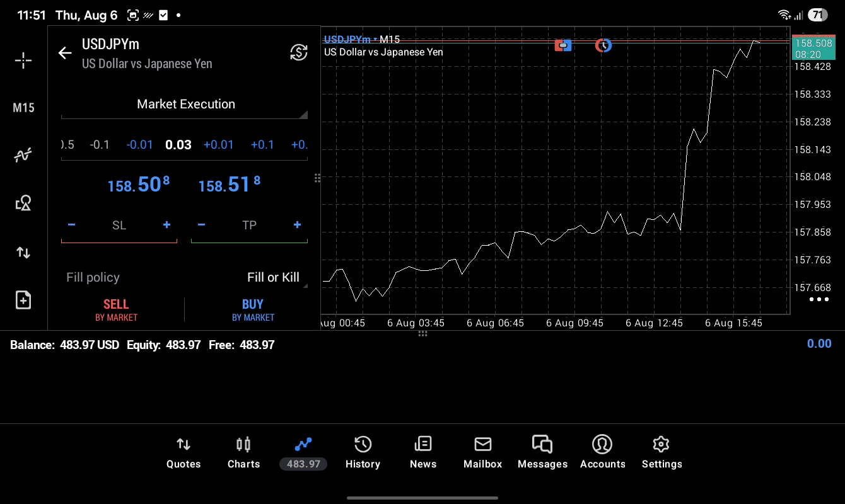This screenshot has width=845, height=504.
Task: Tap the 6 Aug 09:45 time label
Action: (574, 323)
